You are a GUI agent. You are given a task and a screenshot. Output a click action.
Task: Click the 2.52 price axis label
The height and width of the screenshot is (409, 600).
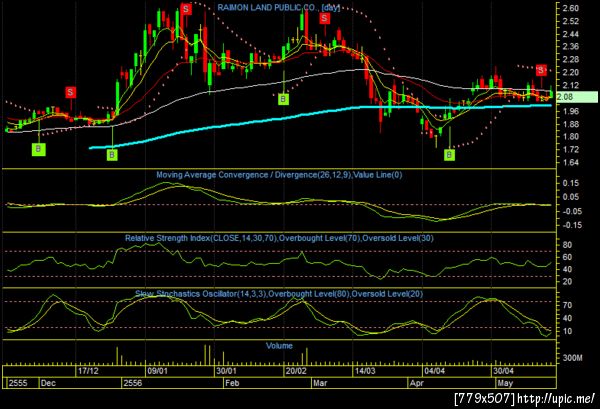[x=570, y=21]
